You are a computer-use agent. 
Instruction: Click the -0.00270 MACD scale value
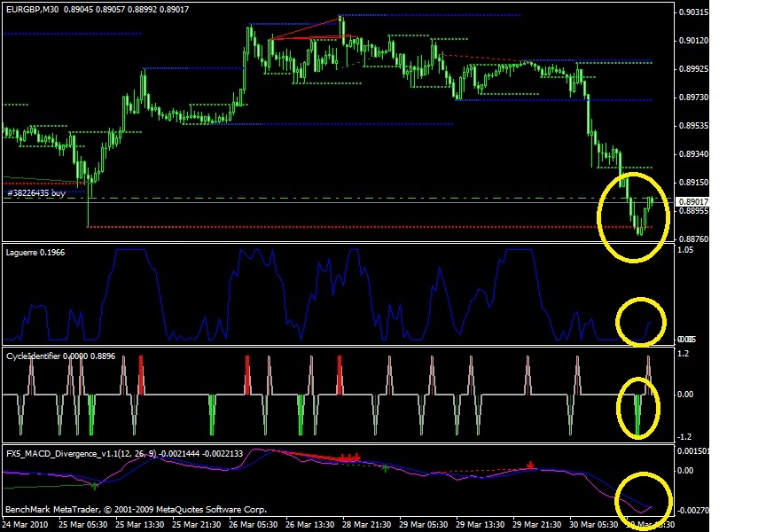pyautogui.click(x=693, y=511)
